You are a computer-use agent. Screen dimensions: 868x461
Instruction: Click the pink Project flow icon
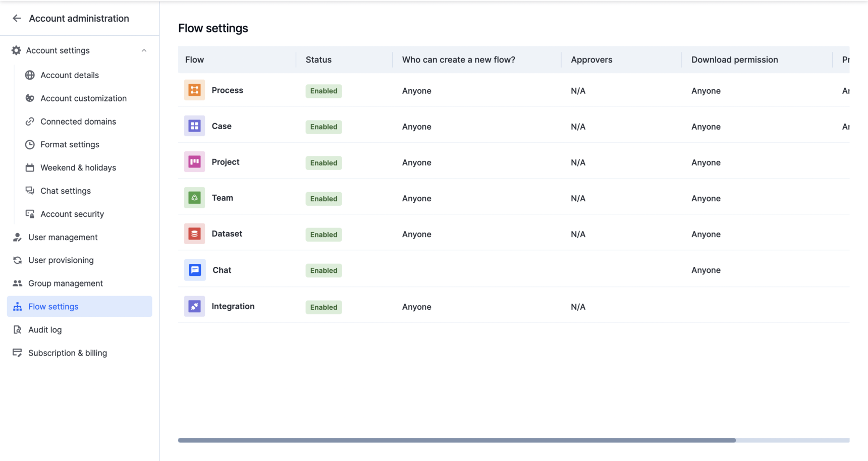coord(194,162)
